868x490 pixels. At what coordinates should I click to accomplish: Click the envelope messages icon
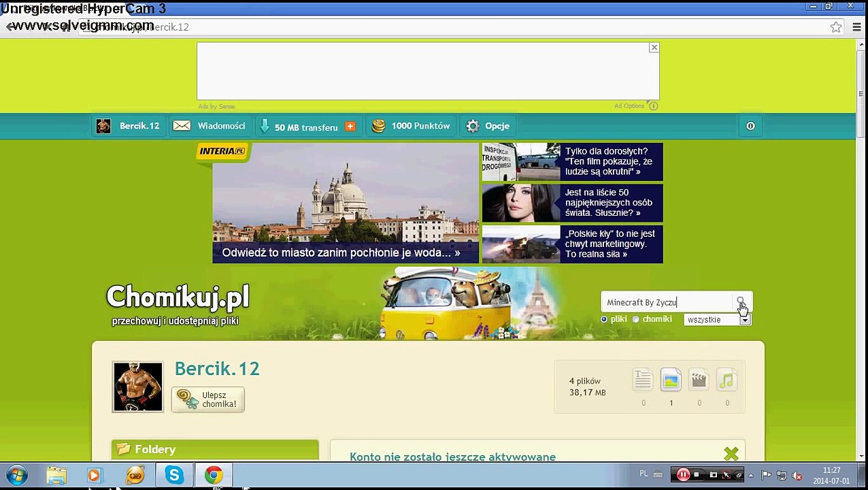click(x=182, y=126)
